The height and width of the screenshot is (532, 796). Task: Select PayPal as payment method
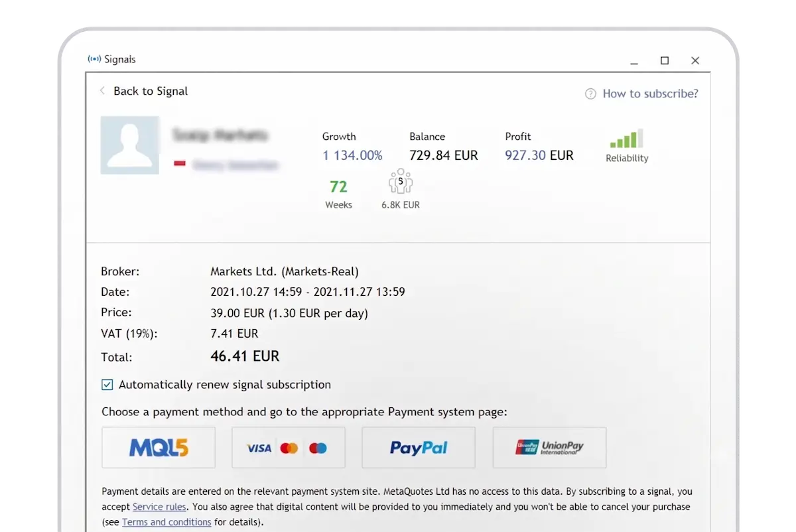tap(419, 448)
